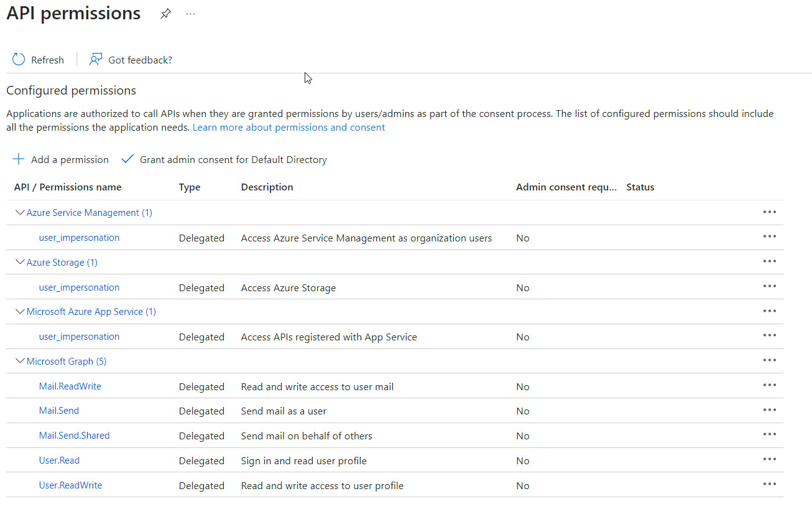Open user_impersonation under Azure Storage
Image resolution: width=812 pixels, height=514 pixels.
click(x=79, y=287)
